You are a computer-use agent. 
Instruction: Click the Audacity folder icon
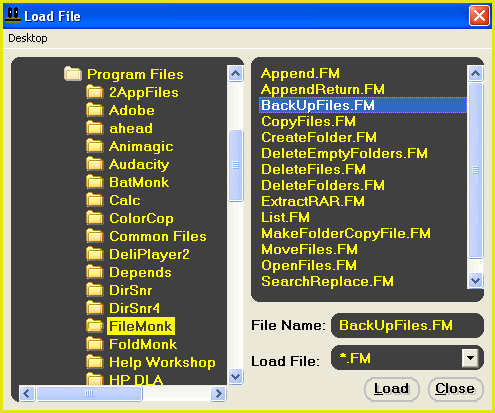pyautogui.click(x=95, y=164)
